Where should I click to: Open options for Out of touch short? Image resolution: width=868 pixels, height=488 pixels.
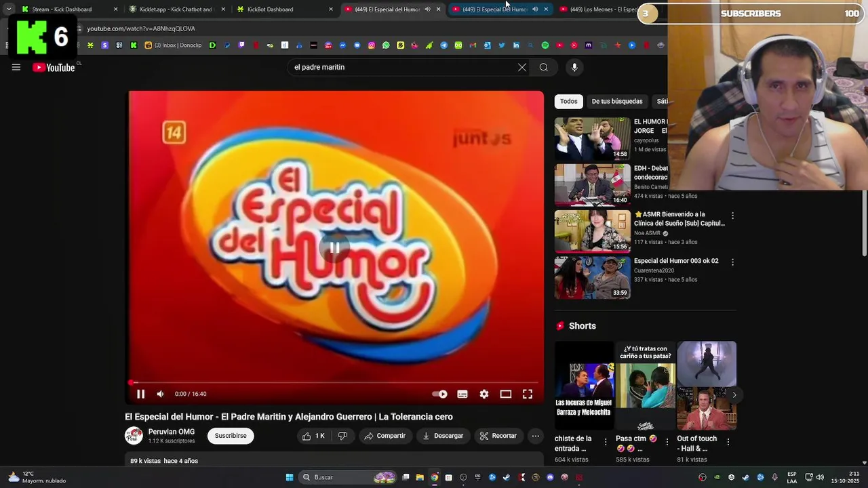tap(728, 442)
